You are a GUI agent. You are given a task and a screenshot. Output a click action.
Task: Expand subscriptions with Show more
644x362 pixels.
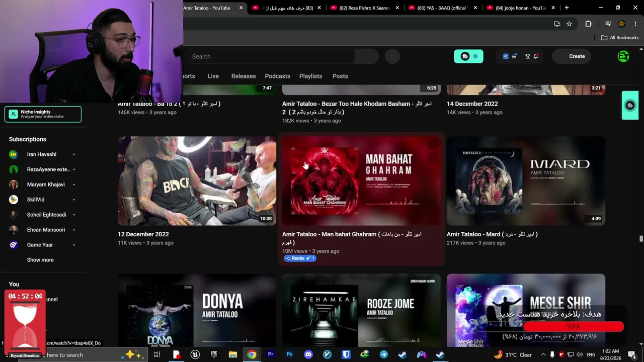click(40, 260)
